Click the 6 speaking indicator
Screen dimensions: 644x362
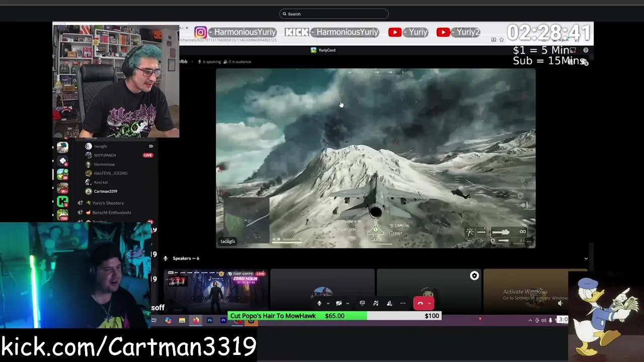coord(209,62)
